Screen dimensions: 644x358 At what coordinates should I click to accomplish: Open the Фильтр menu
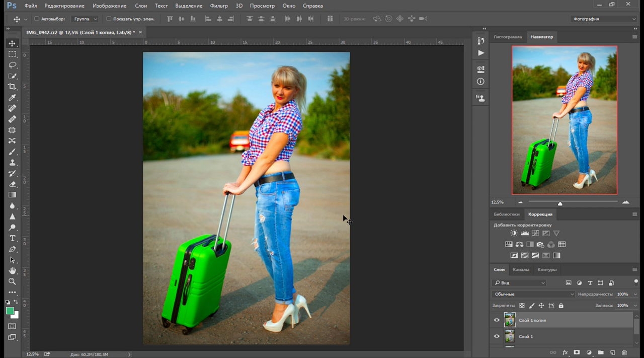tap(219, 6)
